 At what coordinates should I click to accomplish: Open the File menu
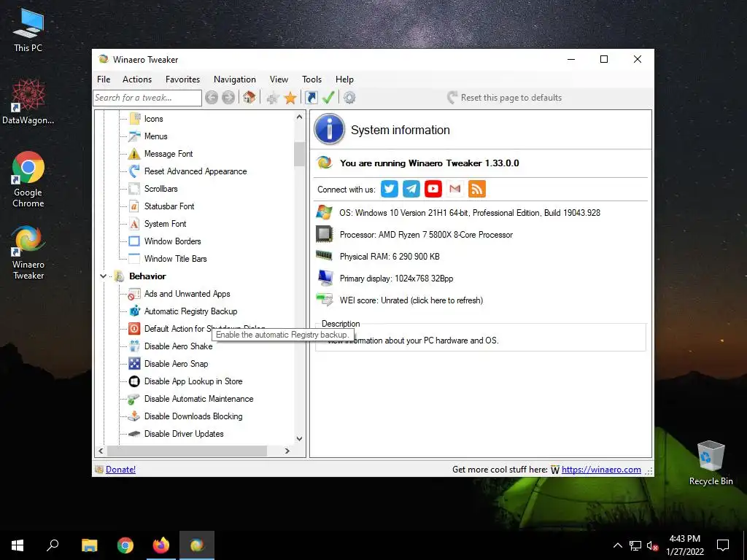[x=104, y=79]
